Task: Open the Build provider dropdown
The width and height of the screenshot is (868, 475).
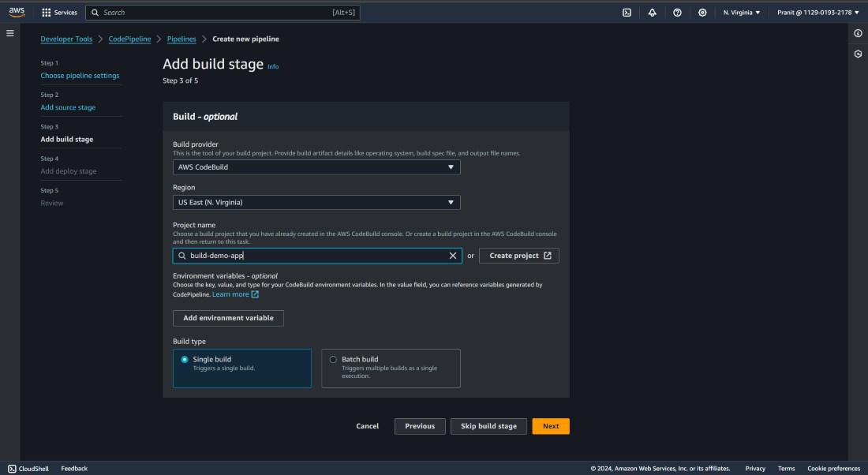Action: [316, 167]
